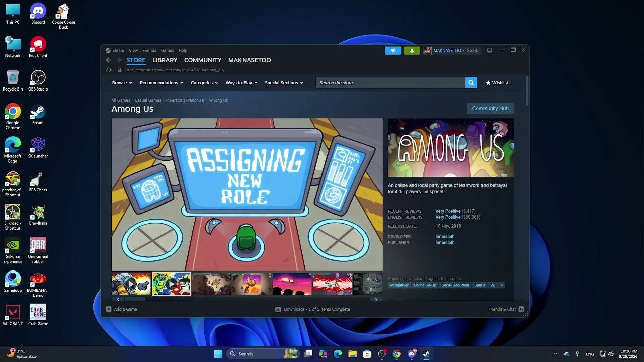Expand the Recommendations dropdown
644x362 pixels.
(x=162, y=83)
